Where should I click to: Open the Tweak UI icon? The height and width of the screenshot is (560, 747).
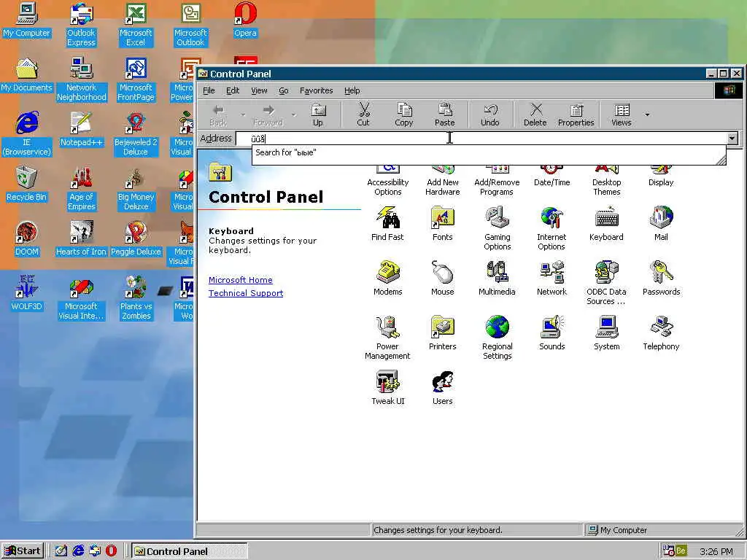coord(388,388)
